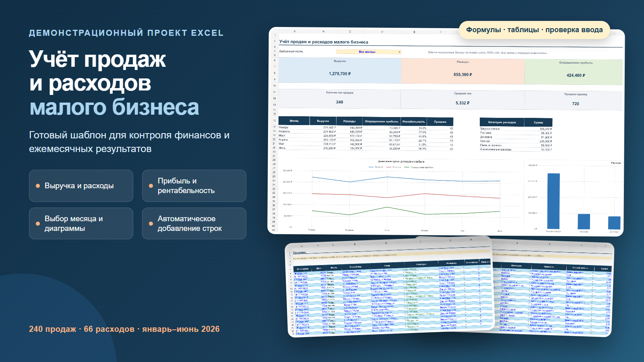
Task: Open the expenses sheet thumbnail at bottom right
Action: (553, 289)
